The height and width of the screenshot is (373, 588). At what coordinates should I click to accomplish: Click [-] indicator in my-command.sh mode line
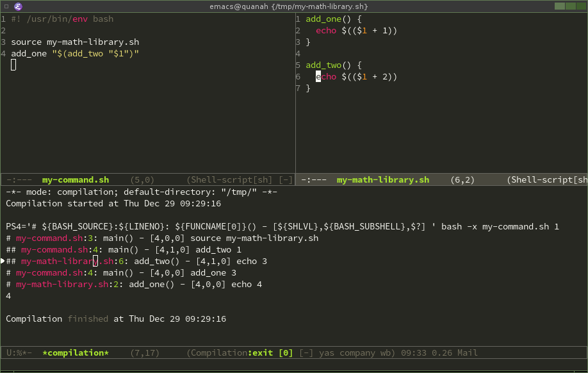click(286, 180)
